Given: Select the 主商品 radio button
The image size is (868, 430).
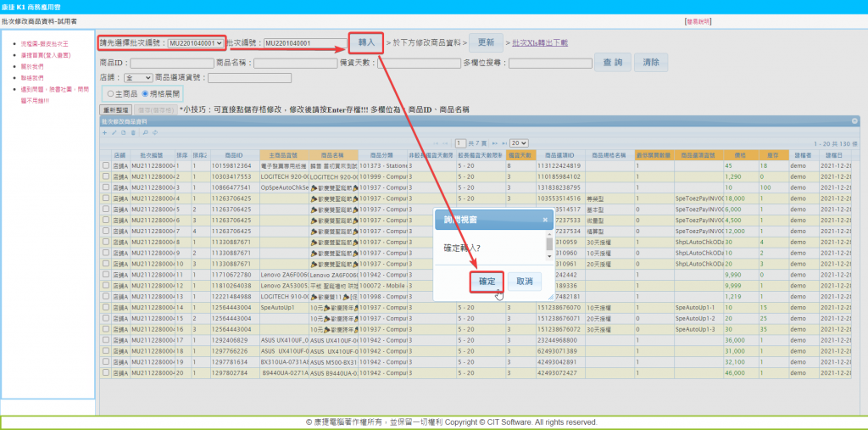Looking at the screenshot, I should [110, 93].
